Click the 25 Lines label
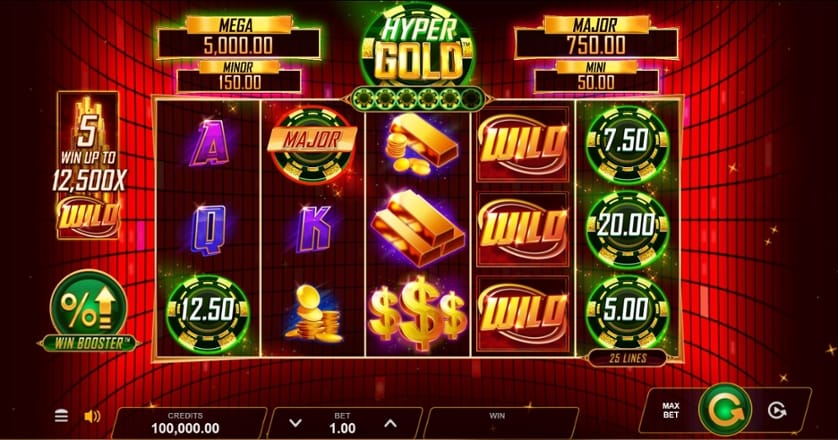 [627, 358]
